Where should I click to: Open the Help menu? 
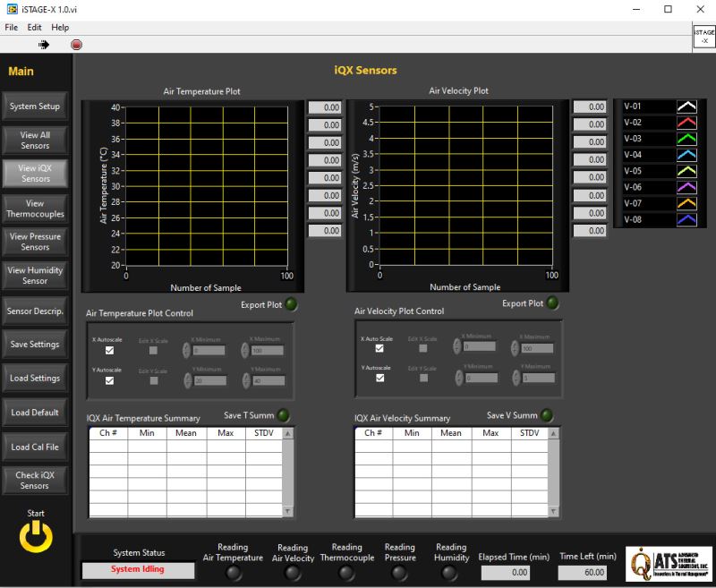[60, 28]
